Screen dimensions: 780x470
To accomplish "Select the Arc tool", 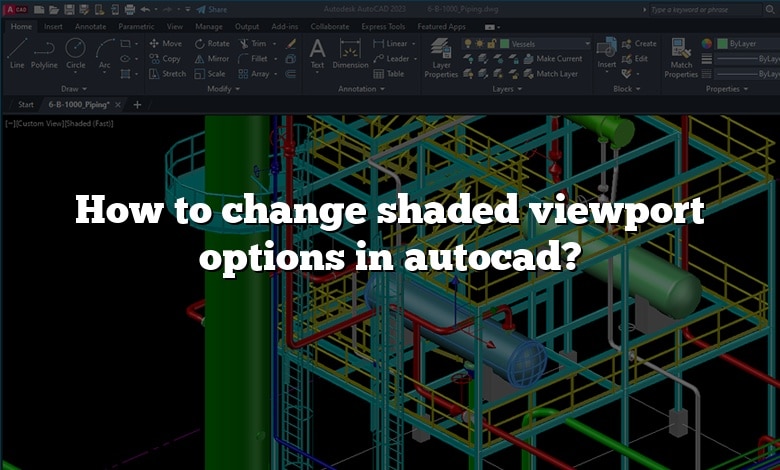I will (104, 54).
